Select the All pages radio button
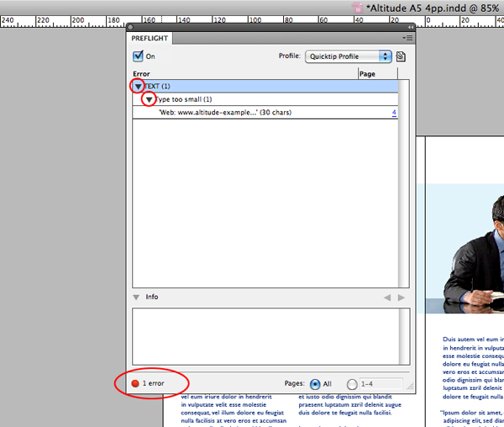 tap(315, 384)
